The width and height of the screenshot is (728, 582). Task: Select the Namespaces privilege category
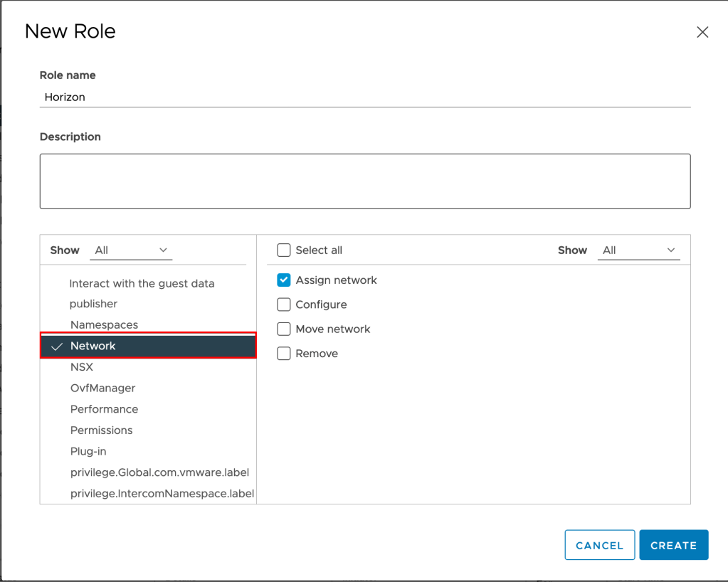coord(104,324)
